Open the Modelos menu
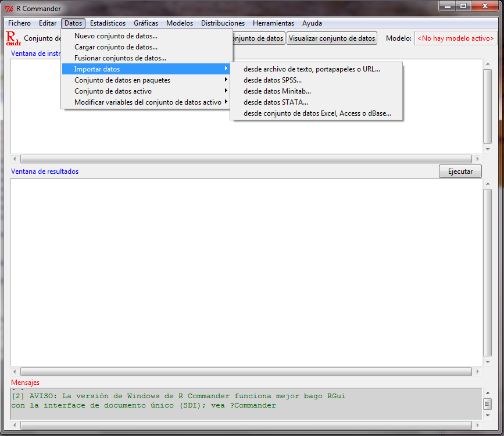 click(180, 23)
